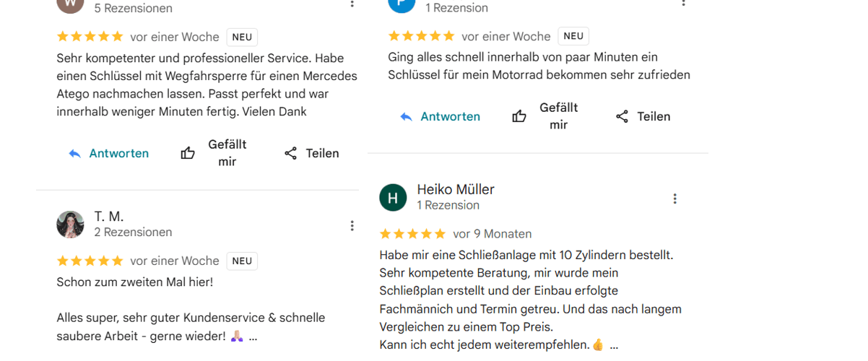Expand truncated T. M. review text ellipsis
This screenshot has width=868, height=361.
(x=253, y=337)
